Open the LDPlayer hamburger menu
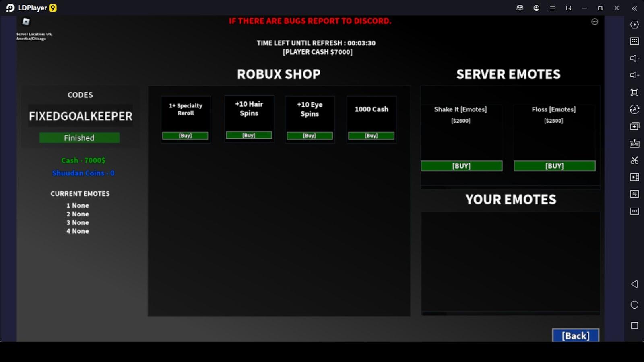 (x=552, y=8)
